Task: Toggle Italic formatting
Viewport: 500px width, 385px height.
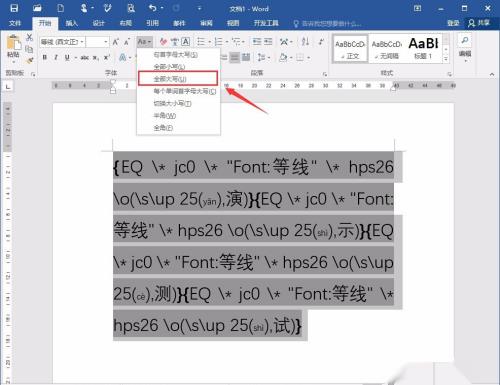Action: click(x=56, y=57)
